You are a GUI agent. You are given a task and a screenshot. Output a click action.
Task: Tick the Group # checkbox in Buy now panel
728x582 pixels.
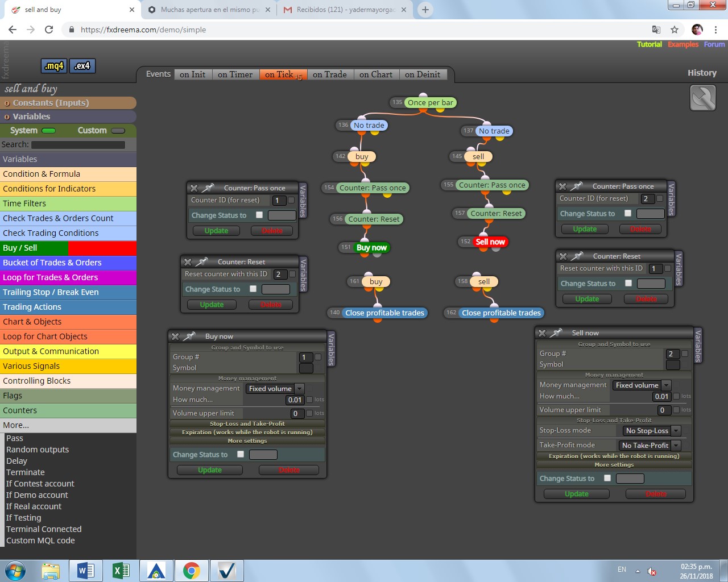click(318, 357)
